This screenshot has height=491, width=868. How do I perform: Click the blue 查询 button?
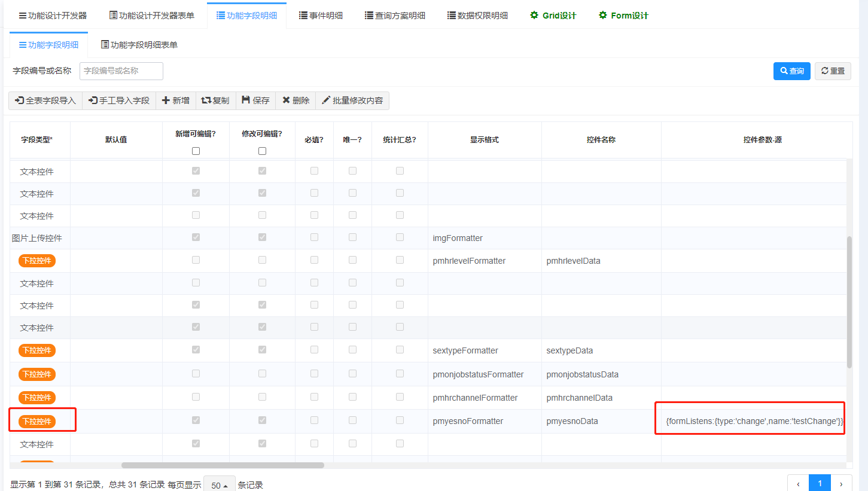coord(792,71)
